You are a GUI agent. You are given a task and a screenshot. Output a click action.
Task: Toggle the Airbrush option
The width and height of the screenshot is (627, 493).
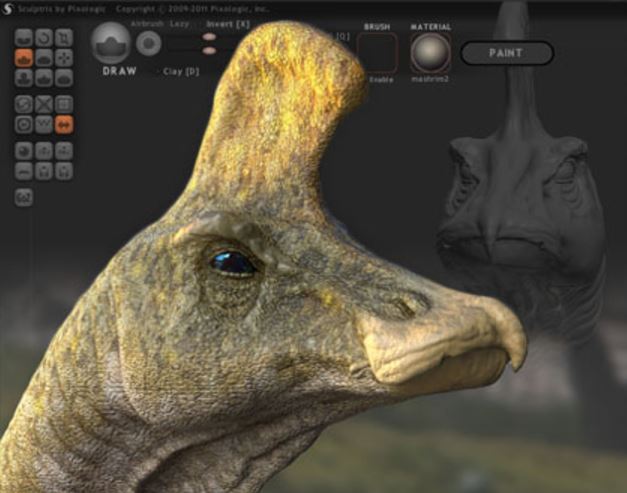coord(147,24)
